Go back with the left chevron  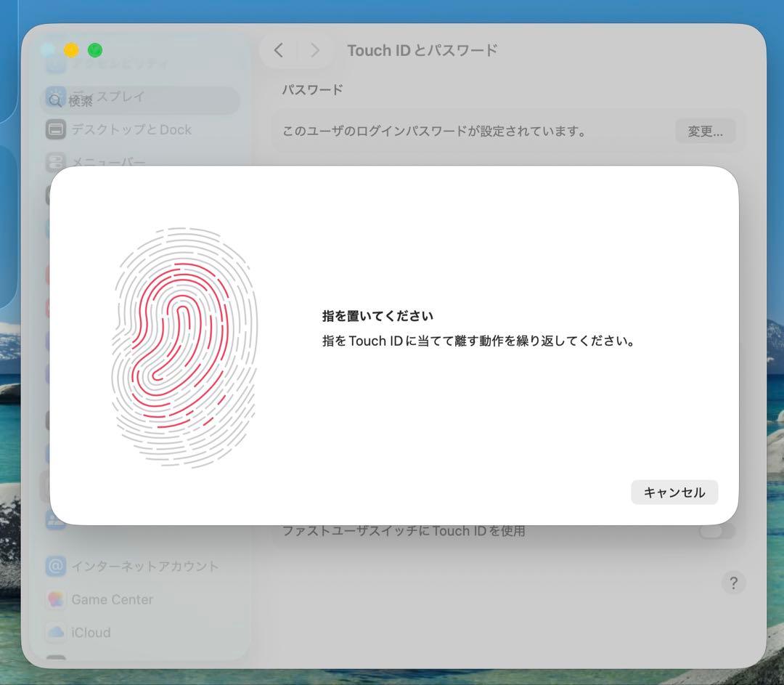pyautogui.click(x=279, y=50)
